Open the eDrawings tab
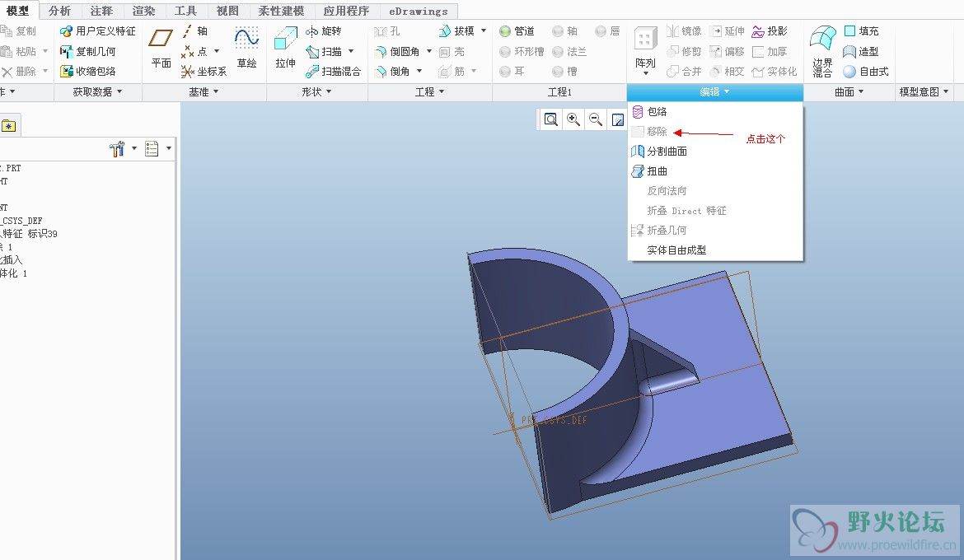The width and height of the screenshot is (964, 560). point(419,11)
